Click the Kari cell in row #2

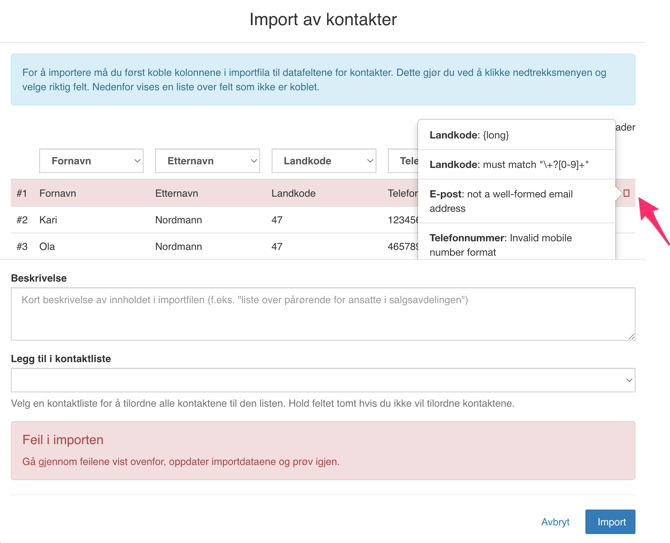[x=50, y=219]
